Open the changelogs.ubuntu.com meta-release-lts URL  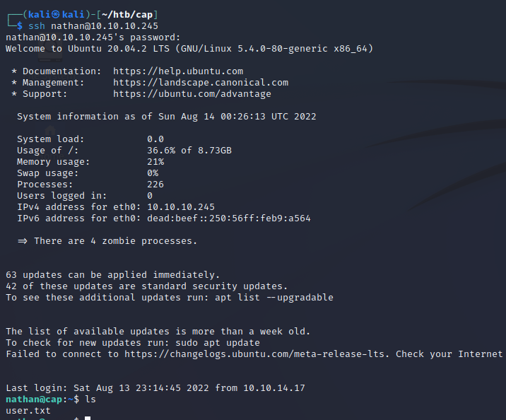(x=254, y=354)
